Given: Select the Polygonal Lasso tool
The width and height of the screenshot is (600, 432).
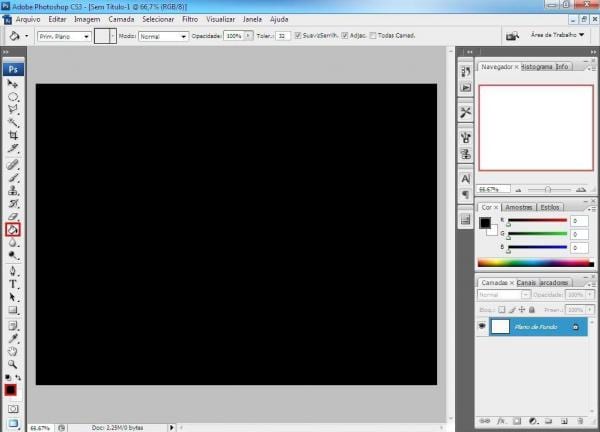Looking at the screenshot, I should 13,109.
